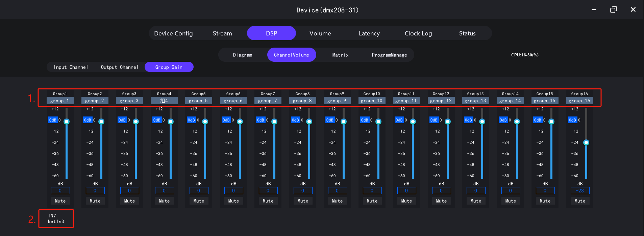This screenshot has height=236, width=644.
Task: Click the group_9 name field
Action: click(x=337, y=101)
